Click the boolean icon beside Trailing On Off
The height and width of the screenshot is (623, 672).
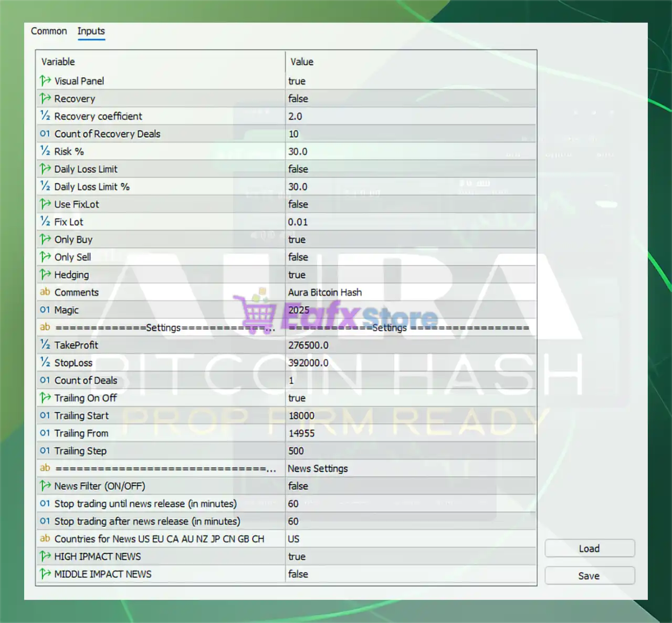pos(45,398)
